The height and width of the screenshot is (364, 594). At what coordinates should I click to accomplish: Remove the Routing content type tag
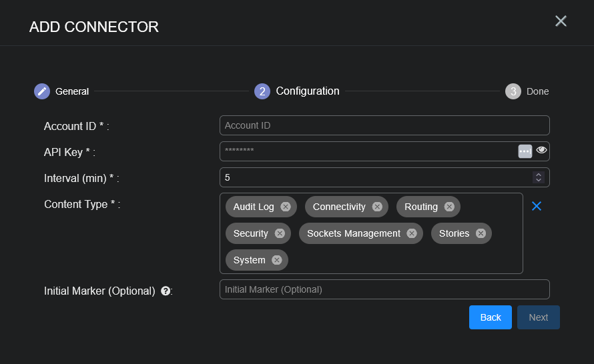[449, 207]
